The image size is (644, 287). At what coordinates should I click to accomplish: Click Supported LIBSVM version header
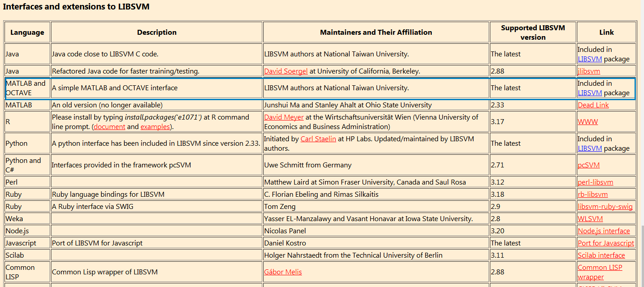533,32
